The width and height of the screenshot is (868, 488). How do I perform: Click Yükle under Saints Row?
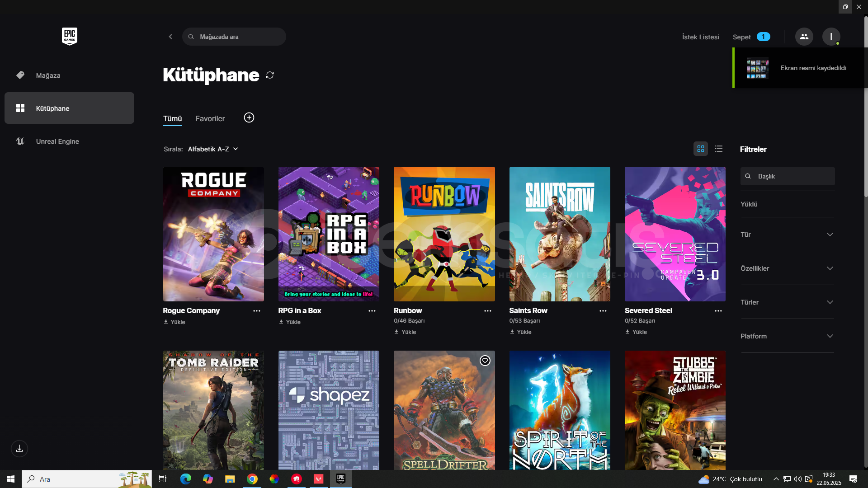coord(521,332)
